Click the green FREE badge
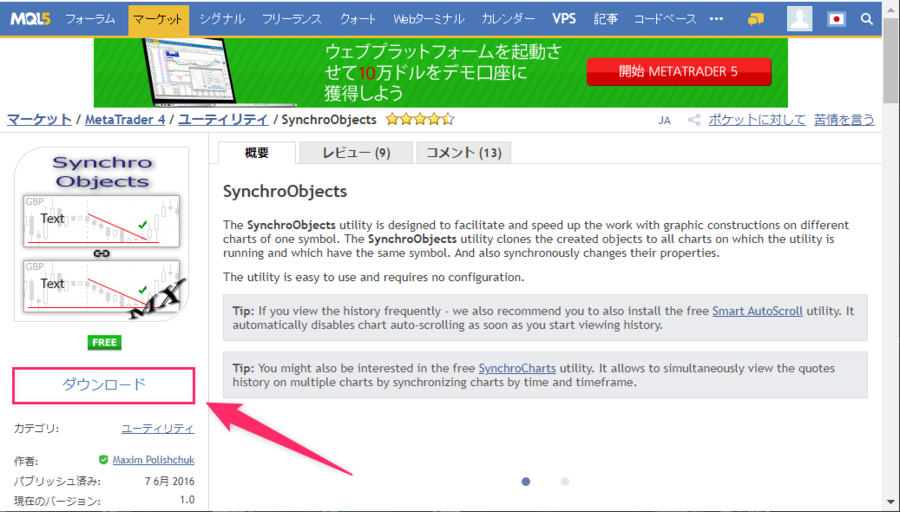Screen dimensions: 900x512 [104, 343]
